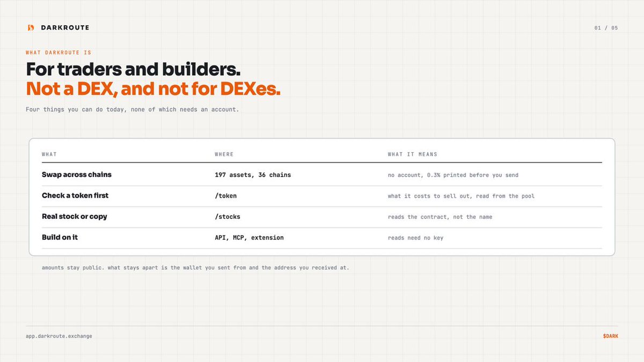The width and height of the screenshot is (644, 362).
Task: Select the 'WHAT DARKROUTE IS' label
Action: point(58,53)
